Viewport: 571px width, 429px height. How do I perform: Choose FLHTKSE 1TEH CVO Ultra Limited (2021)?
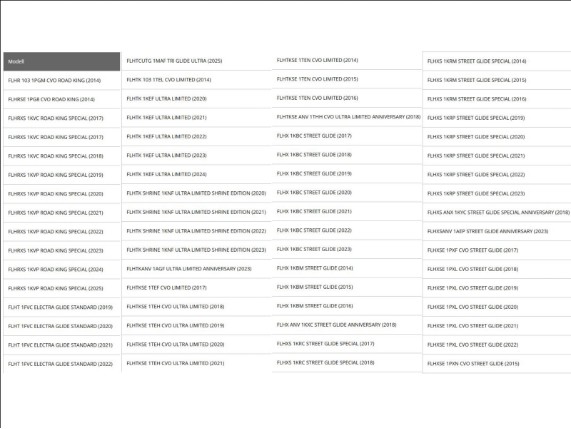[x=176, y=364]
